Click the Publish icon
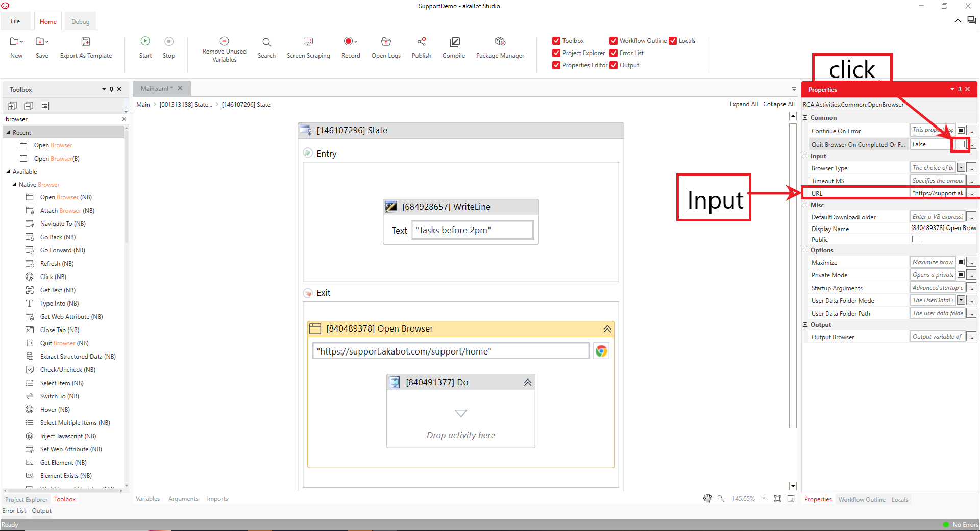The width and height of the screenshot is (980, 531). click(x=422, y=41)
